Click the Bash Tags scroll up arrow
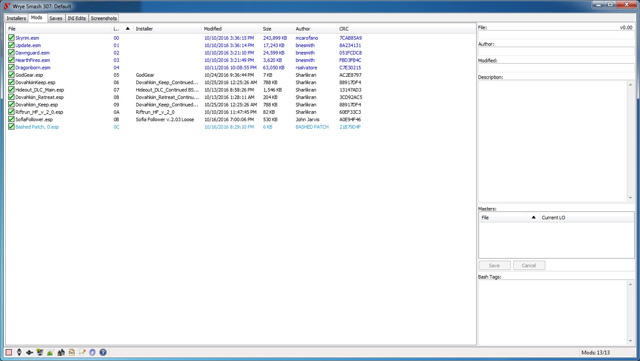The width and height of the screenshot is (640, 361). tap(631, 284)
